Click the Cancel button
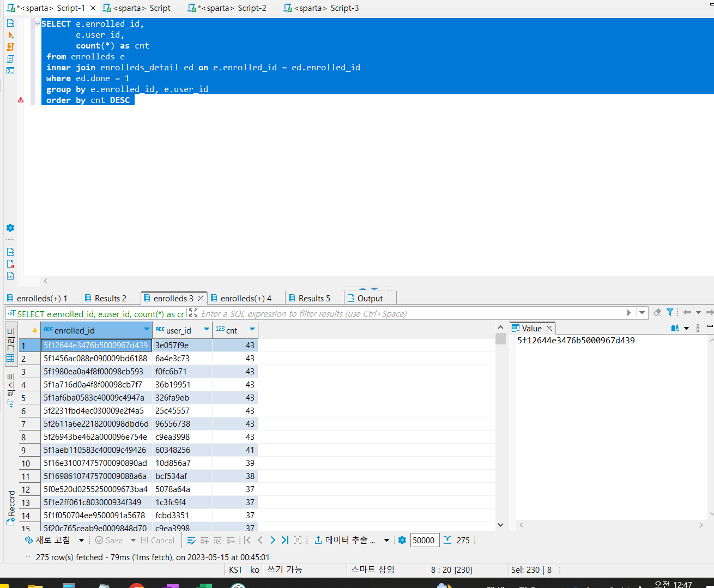The width and height of the screenshot is (714, 588). (x=158, y=541)
